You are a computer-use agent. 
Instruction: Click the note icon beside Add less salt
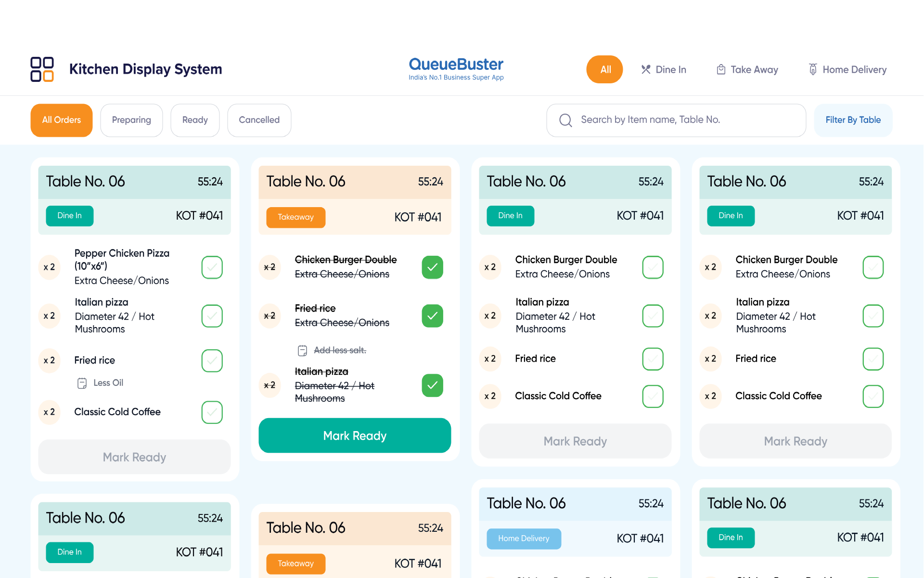[302, 351]
